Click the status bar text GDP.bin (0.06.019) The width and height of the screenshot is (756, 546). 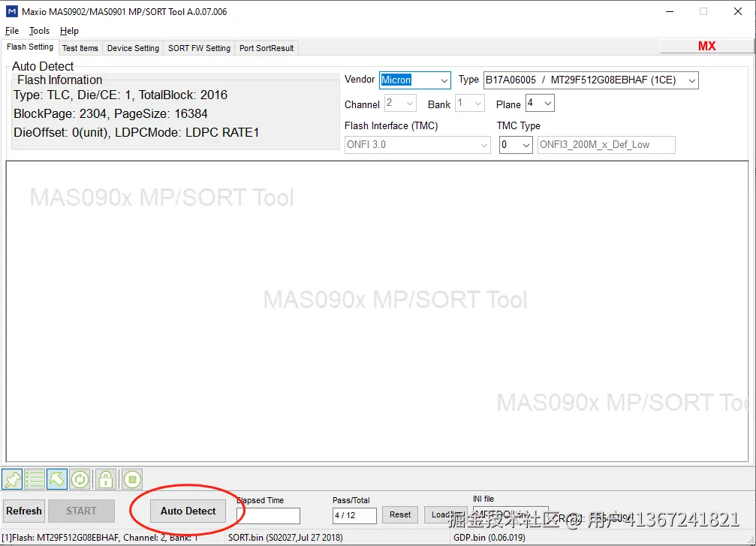[x=489, y=537]
